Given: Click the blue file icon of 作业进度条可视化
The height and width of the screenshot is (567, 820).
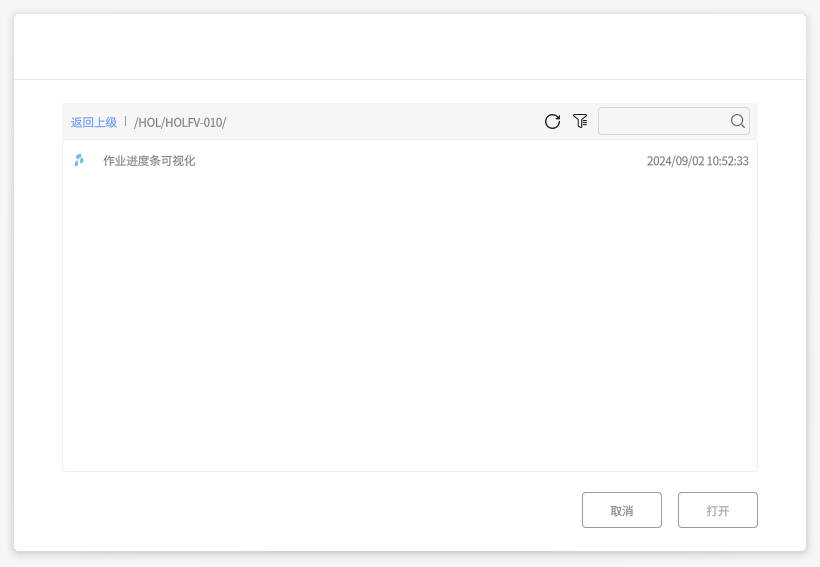Looking at the screenshot, I should point(79,160).
